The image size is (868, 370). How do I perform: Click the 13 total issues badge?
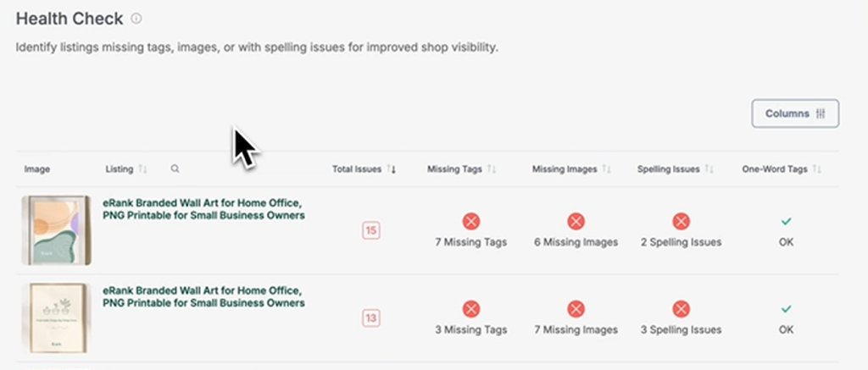point(370,318)
